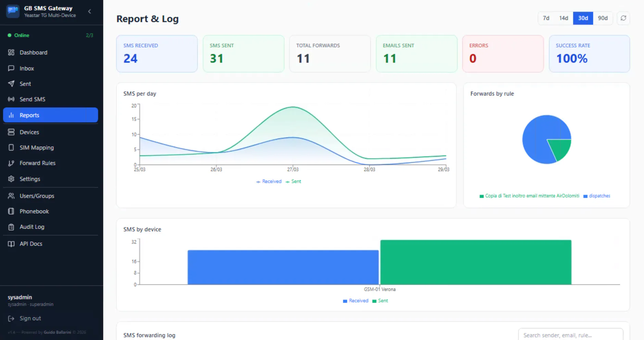The height and width of the screenshot is (340, 644).
Task: Click the API Docs open book icon
Action: (11, 244)
